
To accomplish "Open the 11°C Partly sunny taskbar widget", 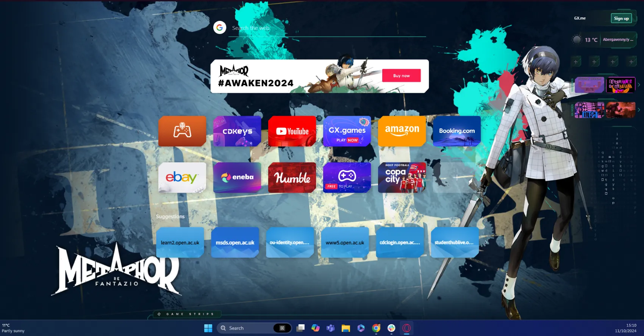I will tap(13, 328).
